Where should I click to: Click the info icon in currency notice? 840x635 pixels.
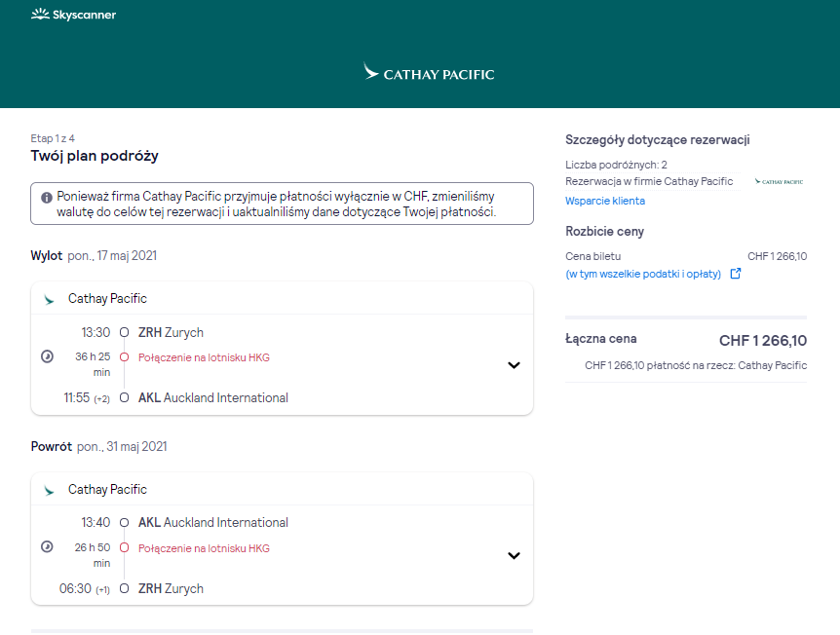(47, 198)
